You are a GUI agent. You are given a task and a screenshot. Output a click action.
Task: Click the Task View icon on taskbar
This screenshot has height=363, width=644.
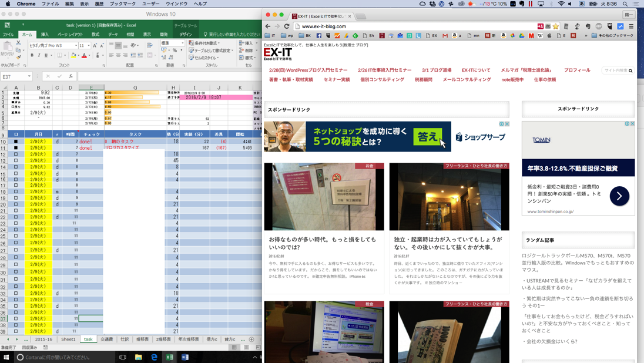click(x=122, y=357)
